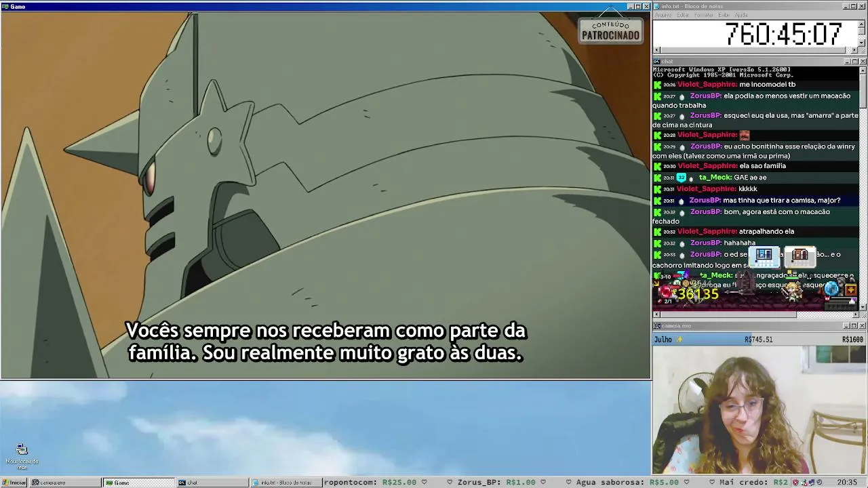Click the console icon in chat title bar

[x=657, y=62]
